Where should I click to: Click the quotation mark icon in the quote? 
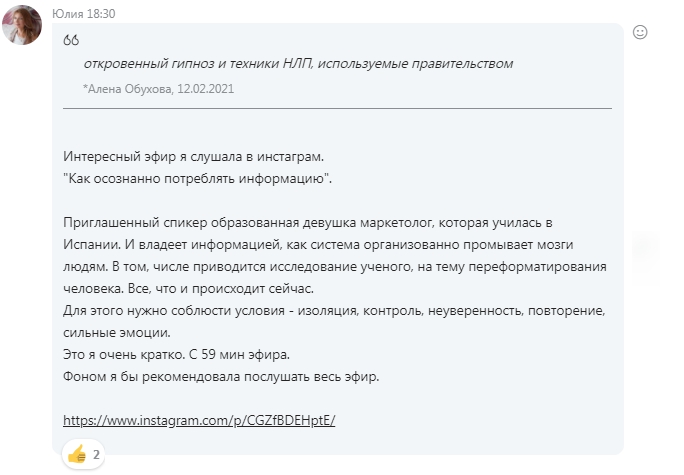(x=71, y=40)
